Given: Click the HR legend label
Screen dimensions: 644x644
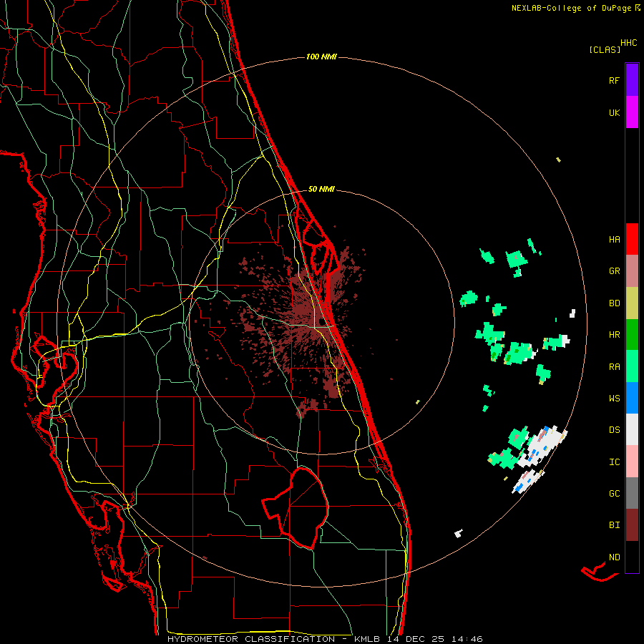Looking at the screenshot, I should (x=615, y=335).
